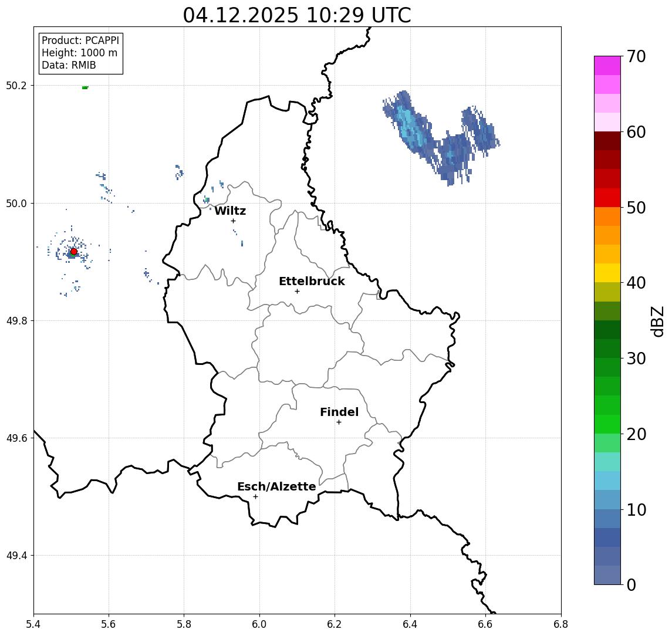Click the colorbar tick label 60

tap(636, 132)
